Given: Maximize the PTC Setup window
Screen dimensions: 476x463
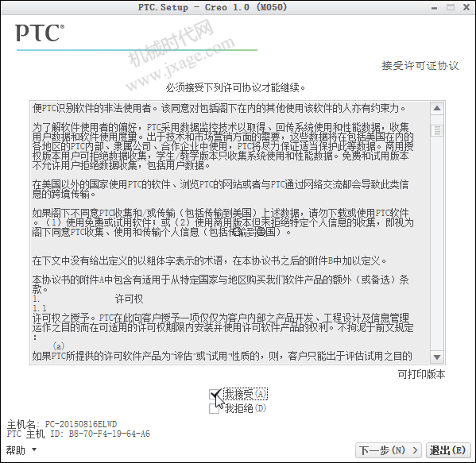Looking at the screenshot, I should 451,7.
